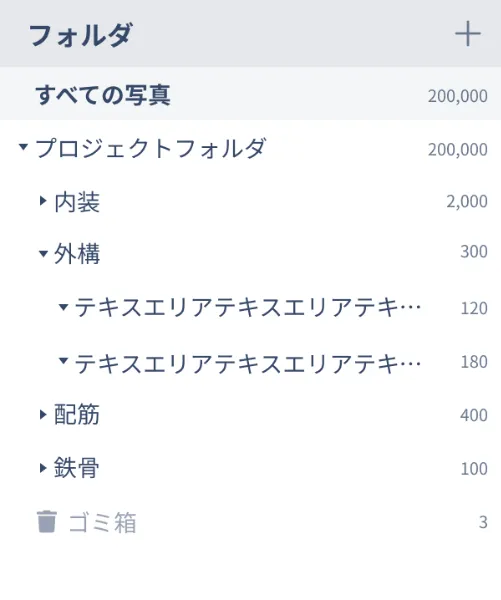Viewport: 501px width, 600px height.
Task: Select テキスエリア folder name showing 180 photos
Action: pos(248,364)
